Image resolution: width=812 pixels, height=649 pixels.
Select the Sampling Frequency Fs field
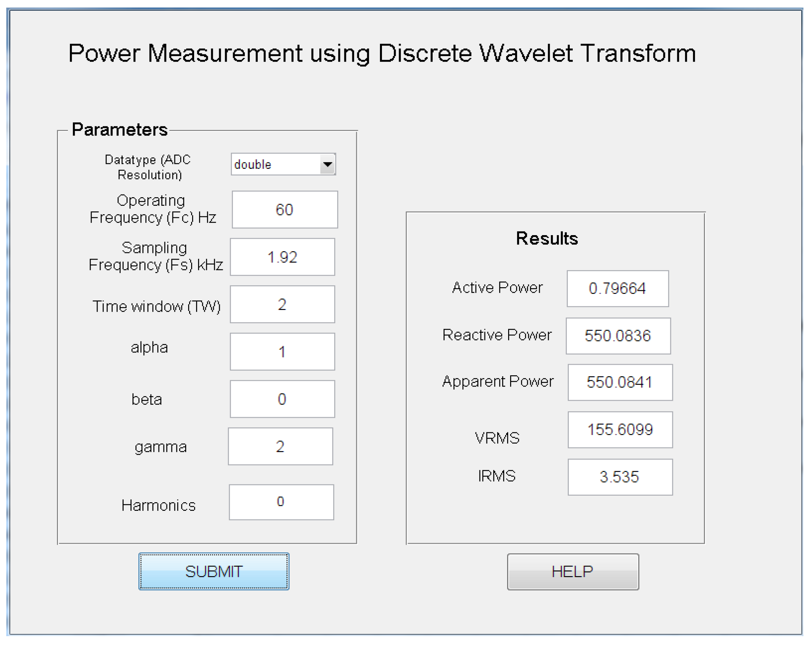[x=282, y=257]
